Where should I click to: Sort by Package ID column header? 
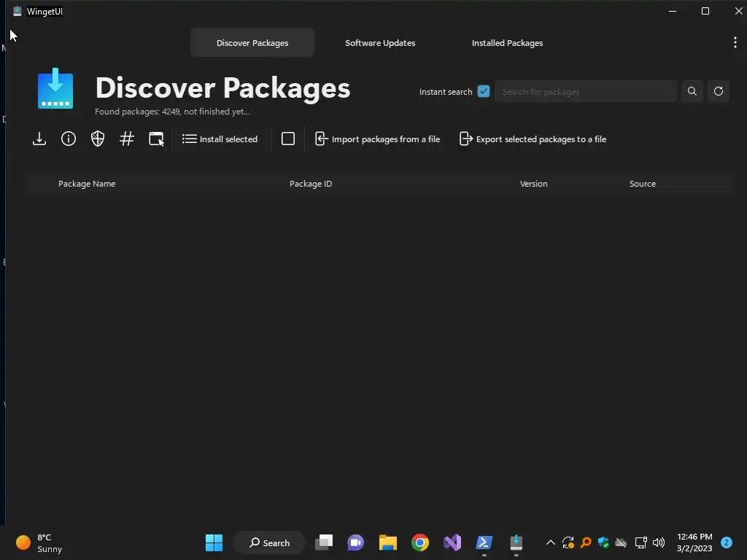coord(311,184)
